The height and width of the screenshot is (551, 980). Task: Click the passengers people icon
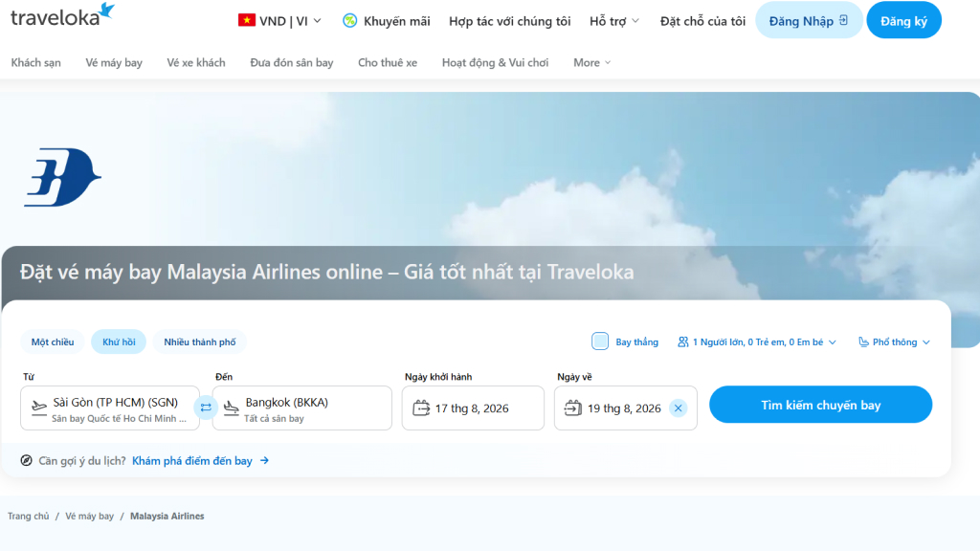click(x=683, y=342)
